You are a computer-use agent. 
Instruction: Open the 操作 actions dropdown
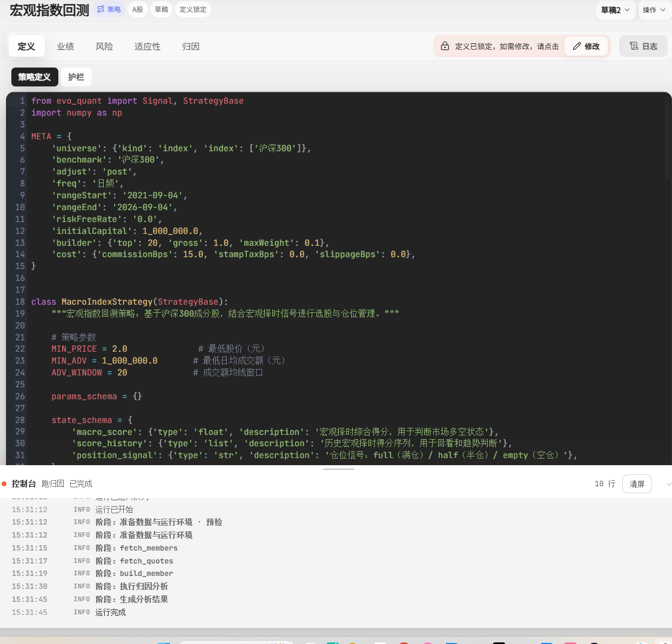click(x=654, y=10)
